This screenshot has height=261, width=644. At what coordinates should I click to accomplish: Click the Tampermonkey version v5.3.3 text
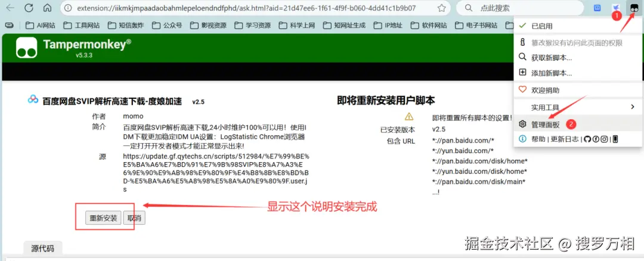coord(84,55)
